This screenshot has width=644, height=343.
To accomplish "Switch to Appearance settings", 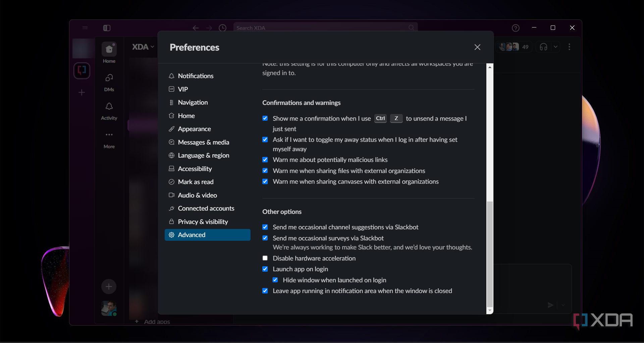I will click(208, 129).
